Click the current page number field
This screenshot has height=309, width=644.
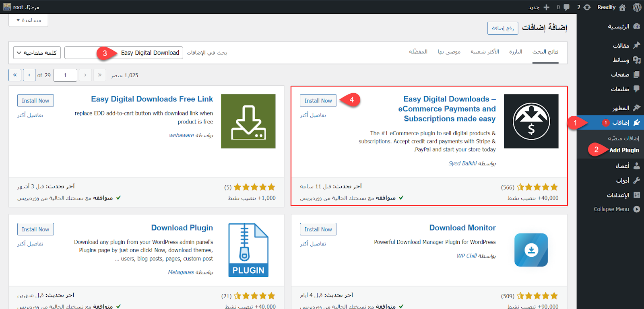tap(65, 75)
